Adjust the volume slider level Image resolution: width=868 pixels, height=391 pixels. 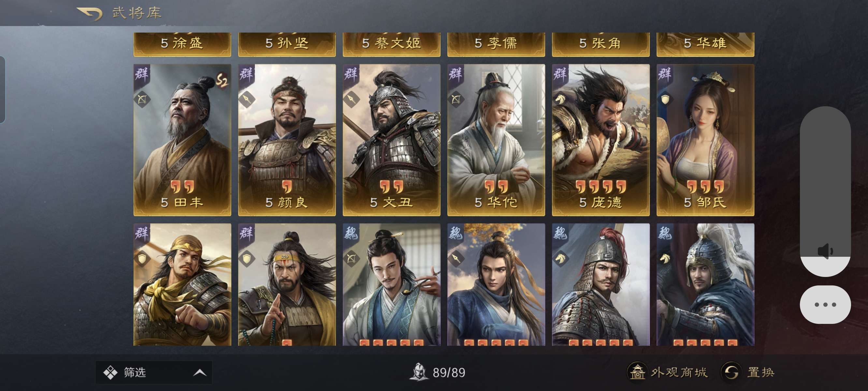[x=825, y=192]
